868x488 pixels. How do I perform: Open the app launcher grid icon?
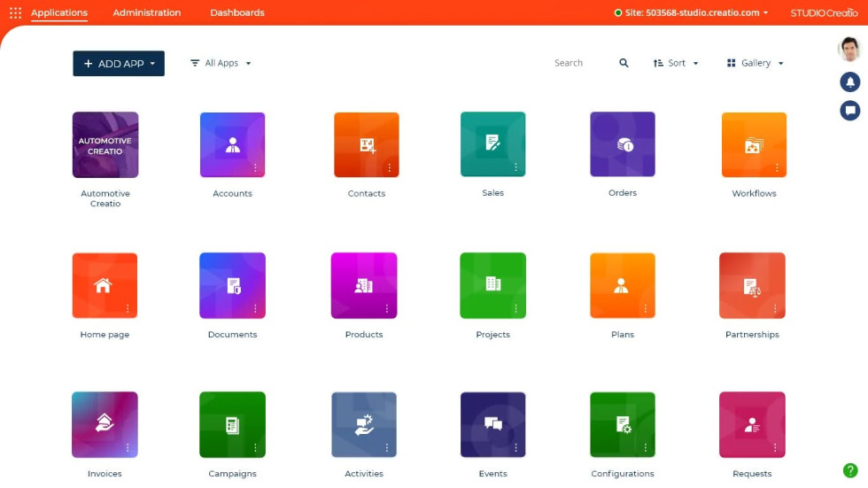[x=15, y=12]
